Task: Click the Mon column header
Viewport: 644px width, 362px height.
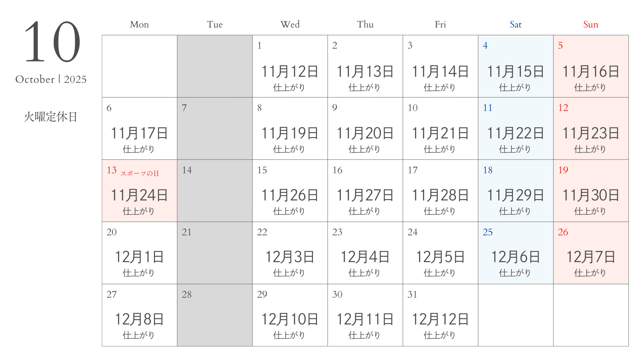Action: click(x=140, y=24)
